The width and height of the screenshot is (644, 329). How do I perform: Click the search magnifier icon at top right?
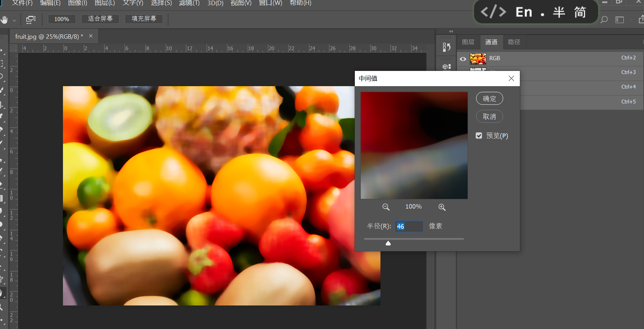pos(604,20)
